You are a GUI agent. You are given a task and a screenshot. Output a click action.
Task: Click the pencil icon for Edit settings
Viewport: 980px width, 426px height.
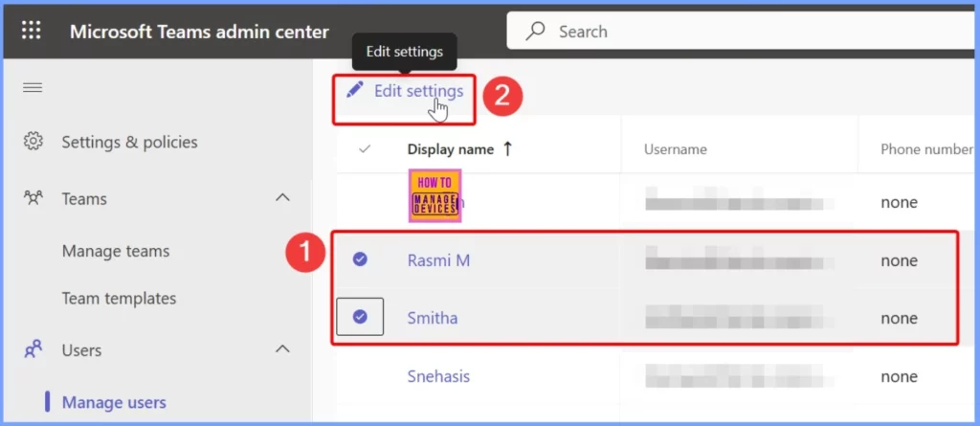354,91
